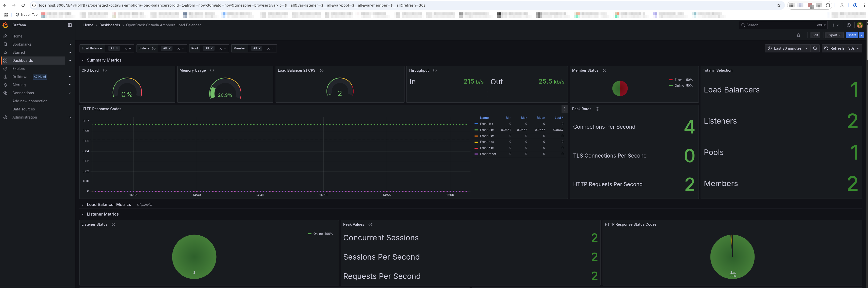
Task: Open Explore in the side menu
Action: 19,69
